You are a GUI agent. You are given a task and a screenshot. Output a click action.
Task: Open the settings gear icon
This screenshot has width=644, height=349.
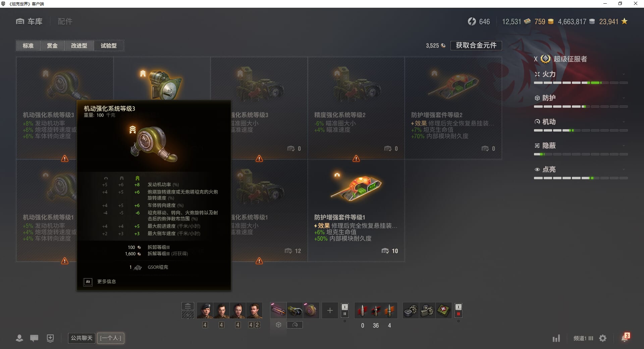click(x=603, y=338)
